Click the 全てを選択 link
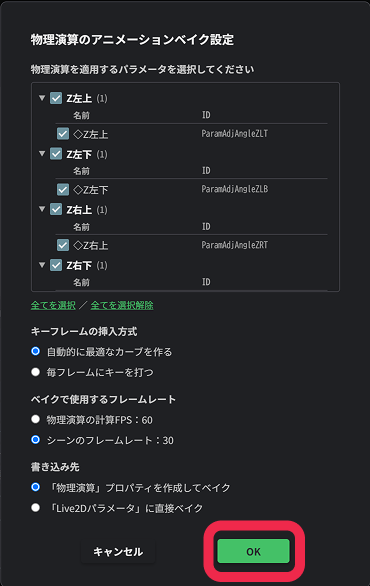 53,305
